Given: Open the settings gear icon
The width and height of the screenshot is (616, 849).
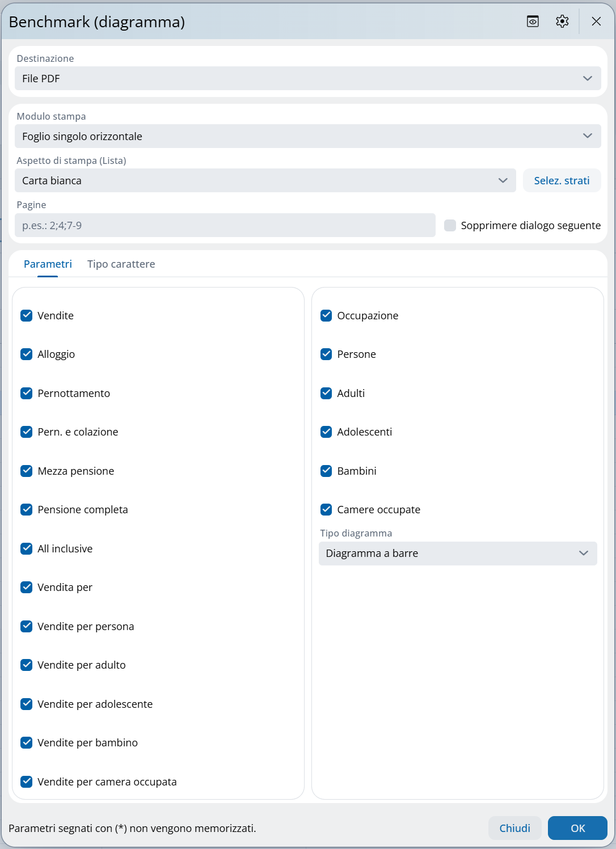Looking at the screenshot, I should [562, 22].
